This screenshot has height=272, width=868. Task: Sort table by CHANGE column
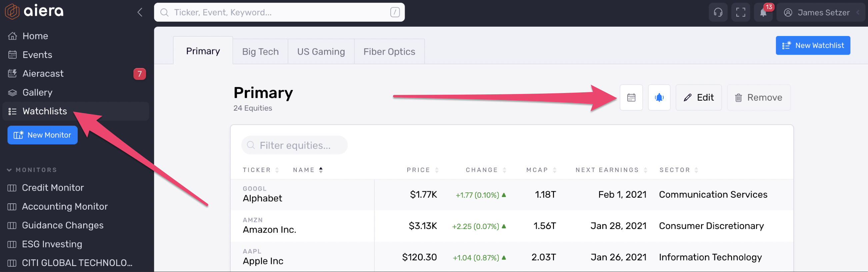coord(486,170)
